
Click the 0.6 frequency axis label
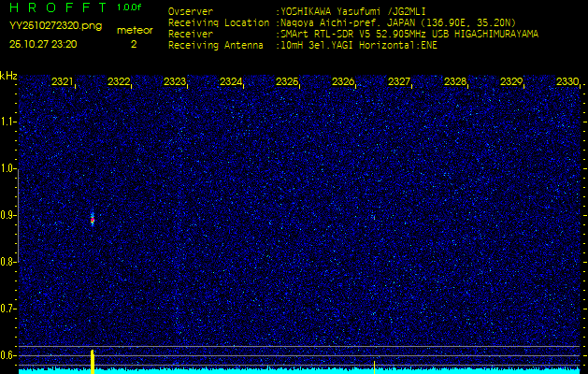pyautogui.click(x=8, y=354)
